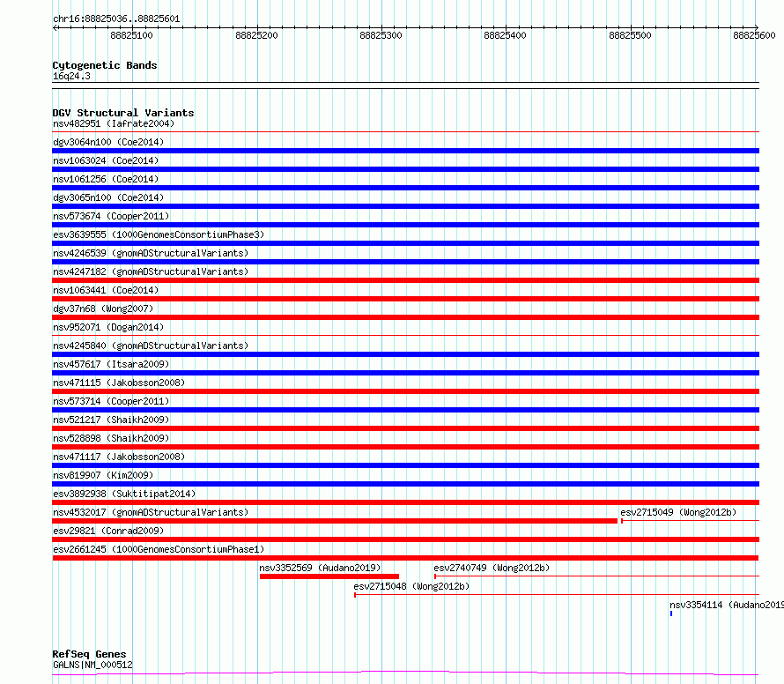The height and width of the screenshot is (684, 784).
Task: Click the Cytogenetic Bands track title
Action: click(x=105, y=65)
